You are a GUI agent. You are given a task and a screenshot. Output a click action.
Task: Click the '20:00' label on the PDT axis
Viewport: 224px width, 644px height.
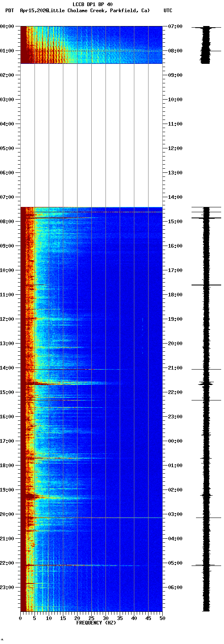(x=6, y=514)
